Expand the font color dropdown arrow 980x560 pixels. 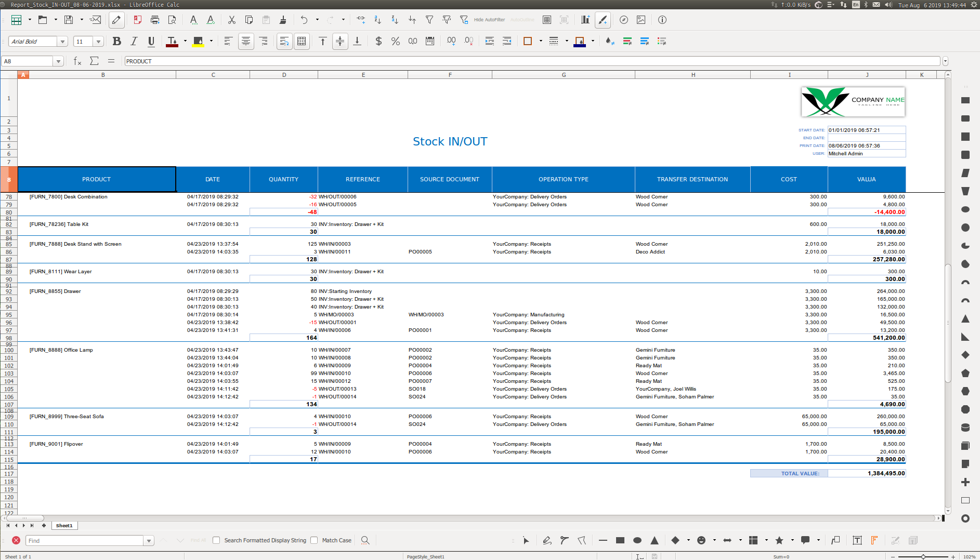coord(185,41)
